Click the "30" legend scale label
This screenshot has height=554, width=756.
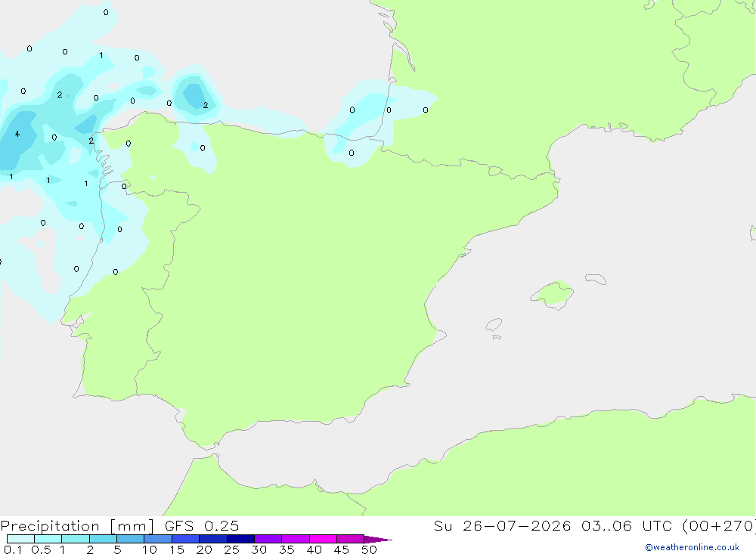click(259, 549)
